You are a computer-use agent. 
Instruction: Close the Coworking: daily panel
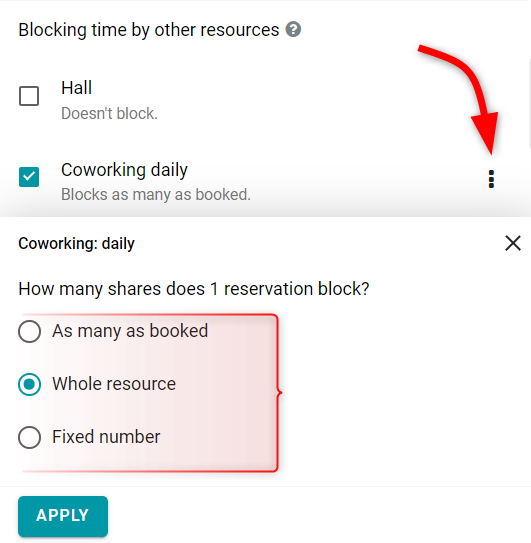coord(513,243)
